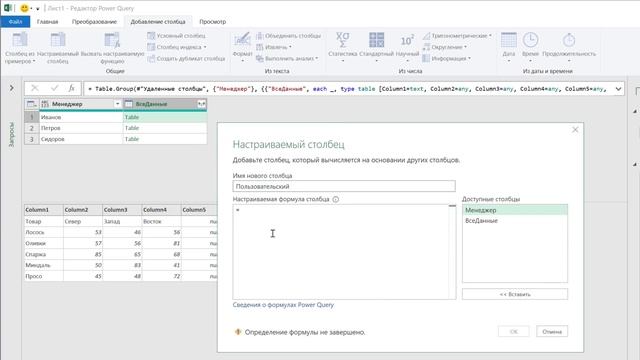Switch to the Преобразование ribbon tab
Image resolution: width=640 pixels, height=360 pixels.
[94, 22]
